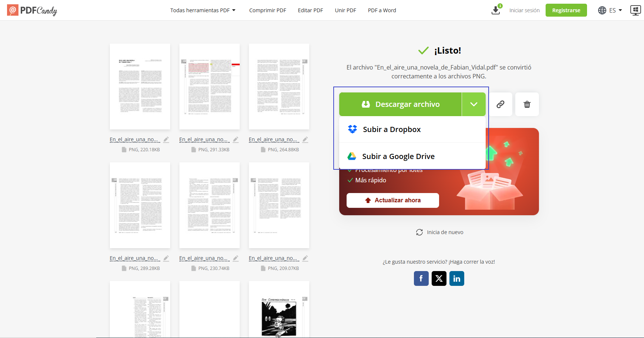
Task: Click the restart circular arrows icon
Action: (x=419, y=232)
